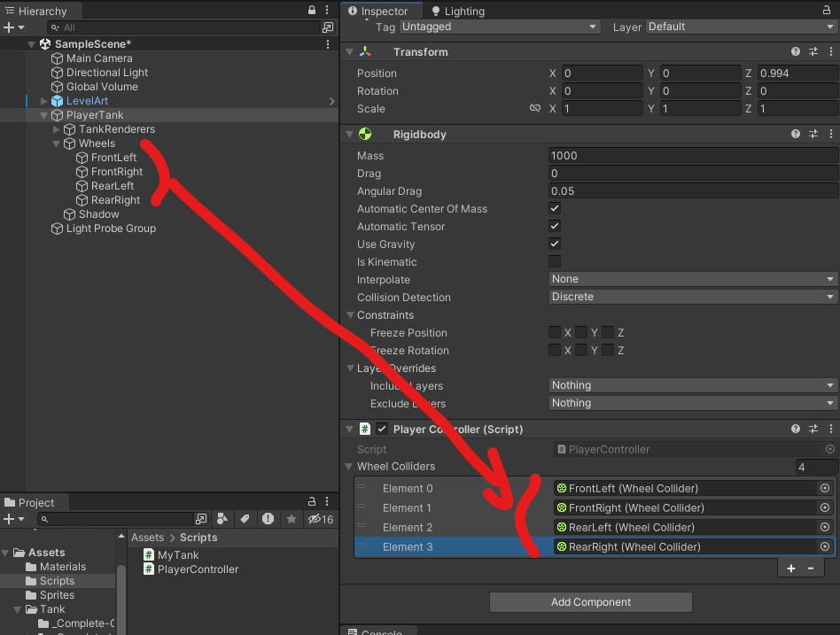Check Freeze Position Z
This screenshot has height=635, width=840.
pos(608,332)
